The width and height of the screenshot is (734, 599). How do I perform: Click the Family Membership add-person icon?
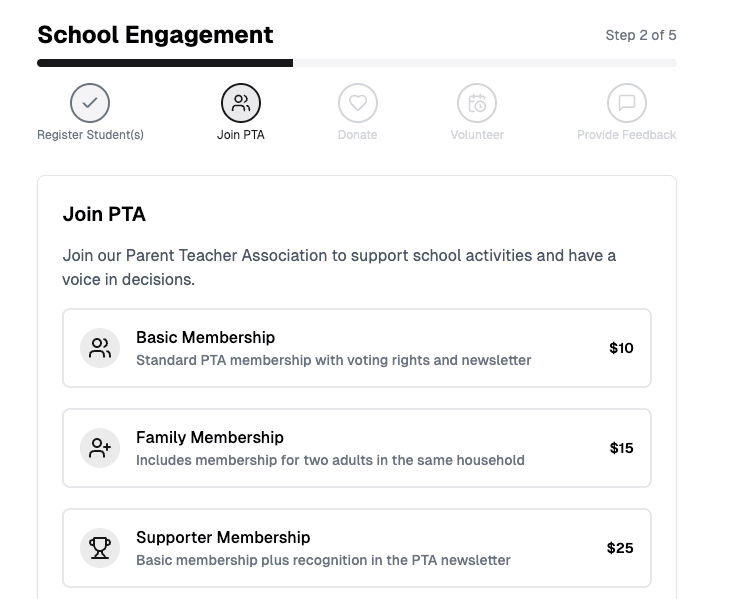click(x=100, y=448)
